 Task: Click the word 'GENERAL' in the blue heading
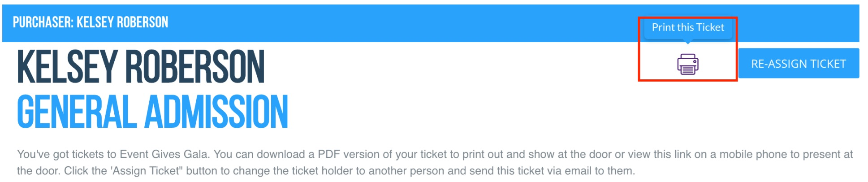point(77,112)
